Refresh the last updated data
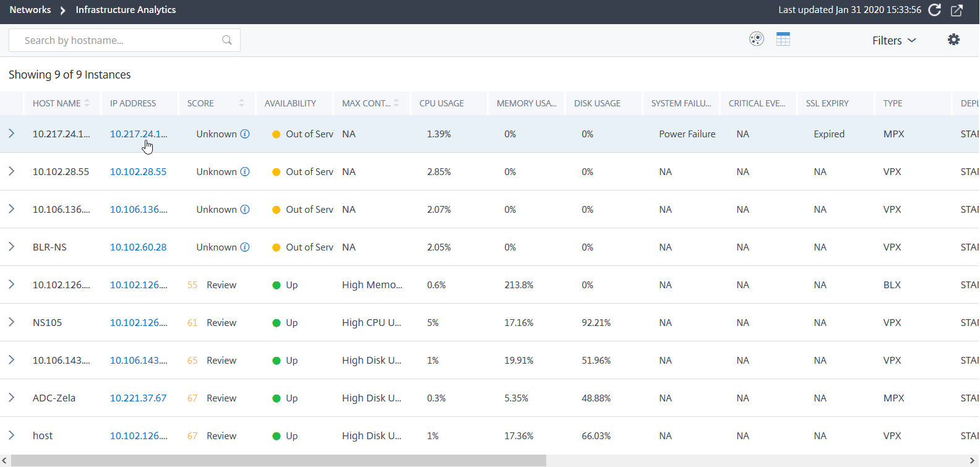This screenshot has width=980, height=467. (x=935, y=10)
